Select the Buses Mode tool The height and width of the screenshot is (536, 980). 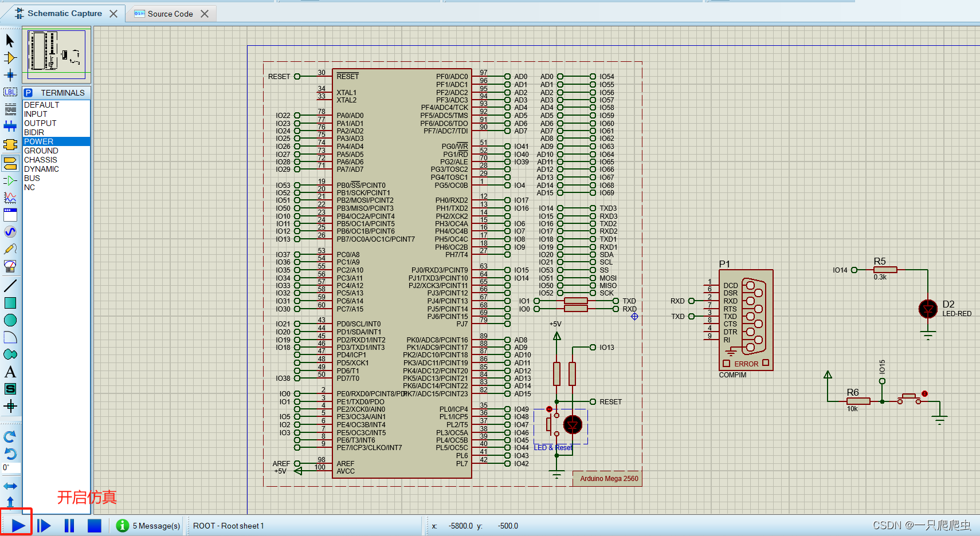click(10, 127)
